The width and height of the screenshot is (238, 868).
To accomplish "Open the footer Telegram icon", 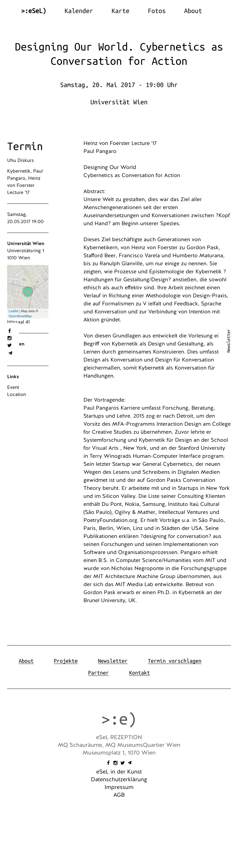I will click(x=130, y=763).
